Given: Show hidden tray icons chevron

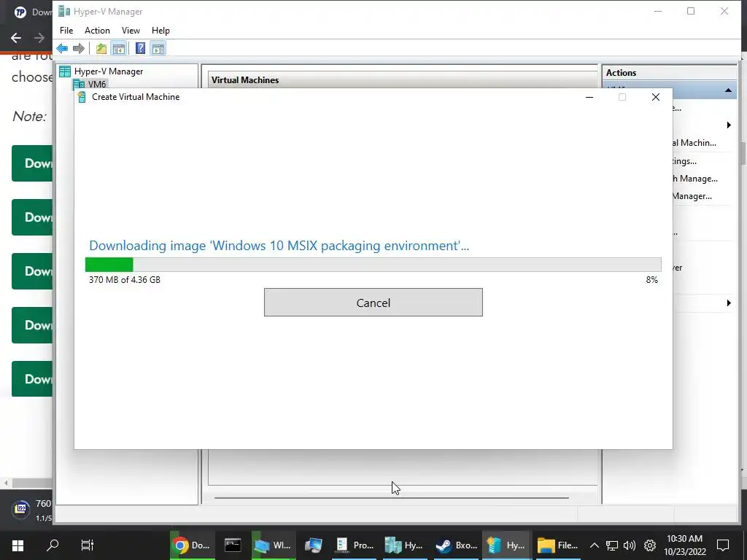Looking at the screenshot, I should click(594, 545).
